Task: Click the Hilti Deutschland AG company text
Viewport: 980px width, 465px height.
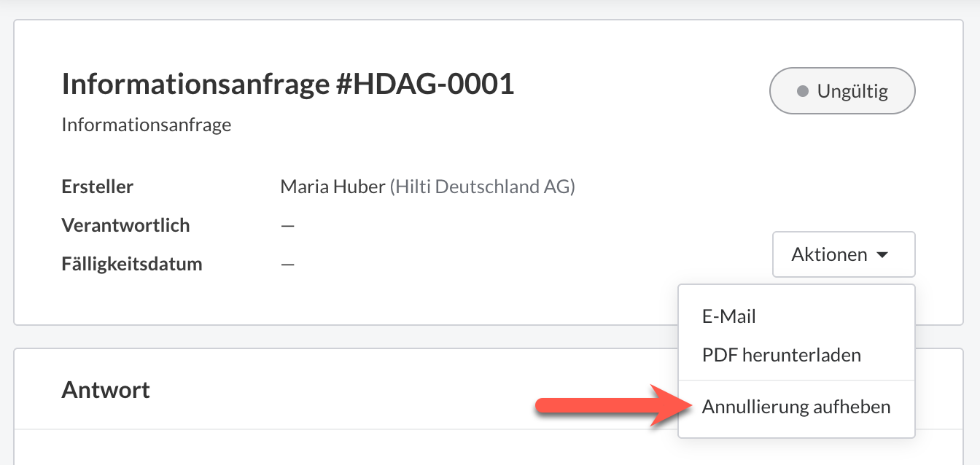Action: (483, 187)
